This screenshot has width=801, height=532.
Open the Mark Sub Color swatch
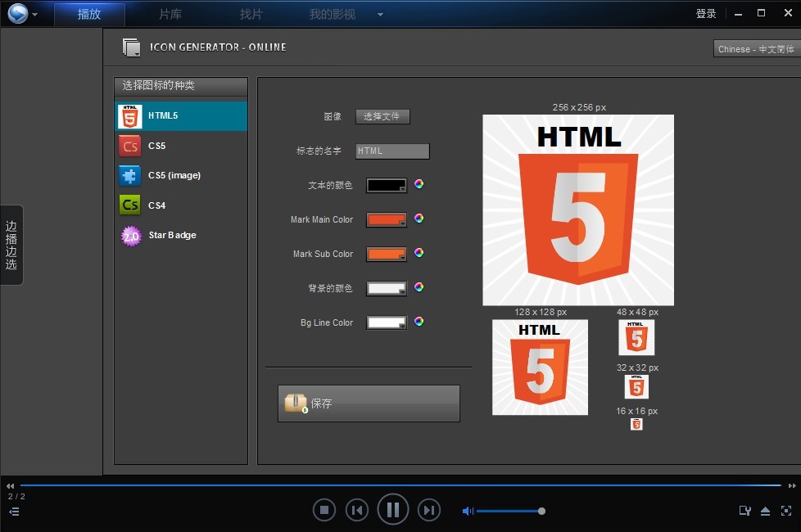click(x=387, y=254)
